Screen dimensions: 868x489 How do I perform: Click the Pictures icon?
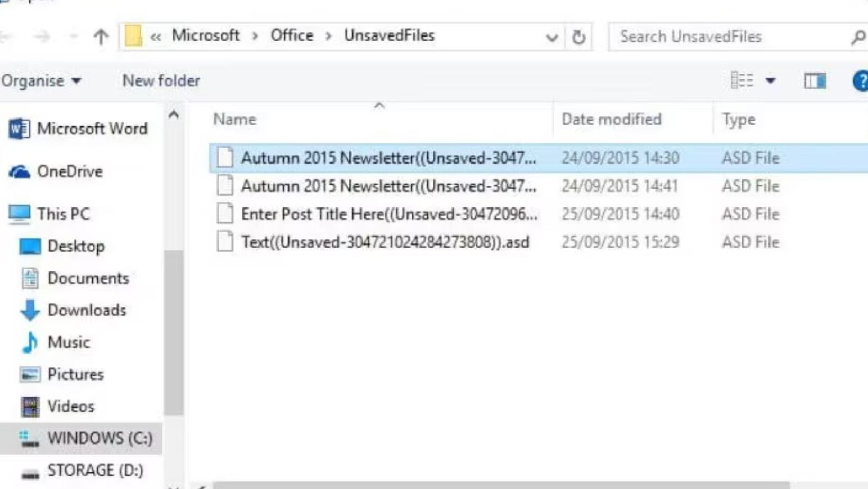coord(30,375)
